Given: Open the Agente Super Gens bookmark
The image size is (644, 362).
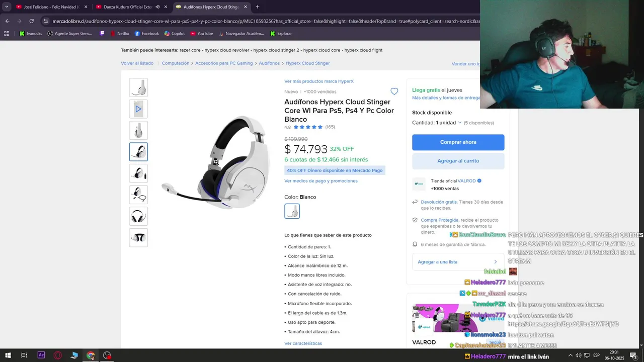Looking at the screenshot, I should coord(70,34).
